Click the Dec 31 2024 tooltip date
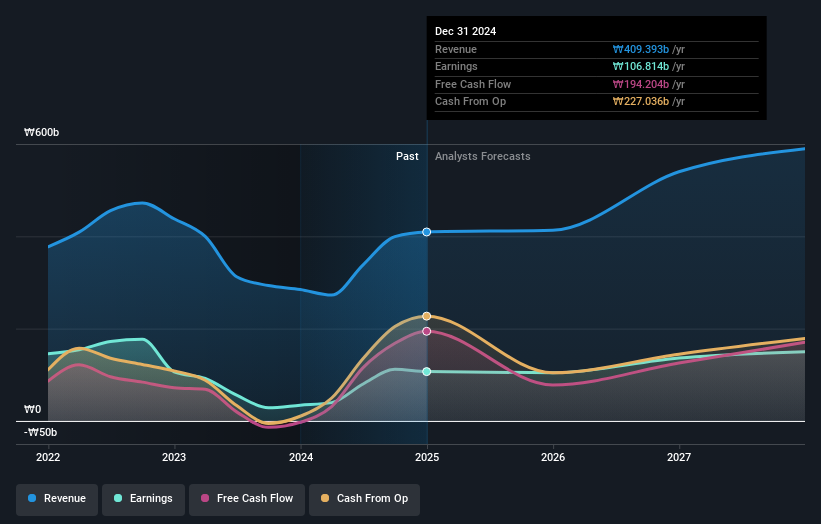Viewport: 821px width, 524px height. (x=465, y=31)
